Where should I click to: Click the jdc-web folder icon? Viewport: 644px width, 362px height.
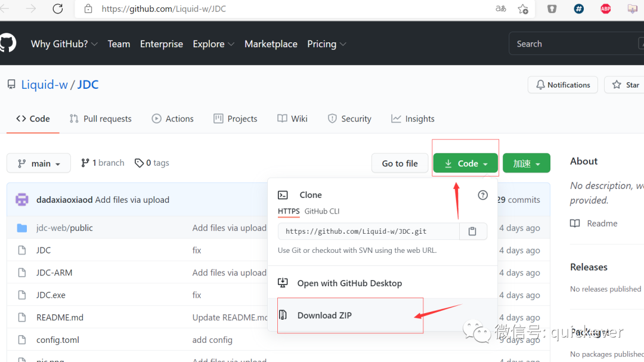(22, 228)
